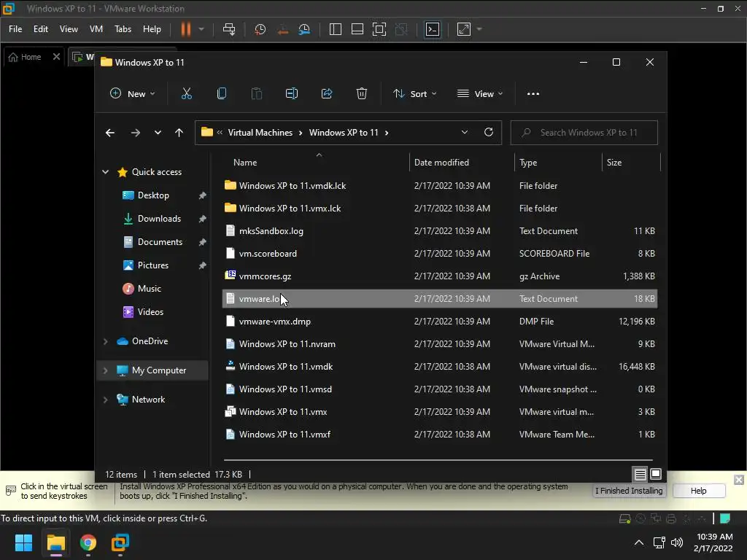
Task: Go forward with the right arrow button
Action: coord(136,133)
